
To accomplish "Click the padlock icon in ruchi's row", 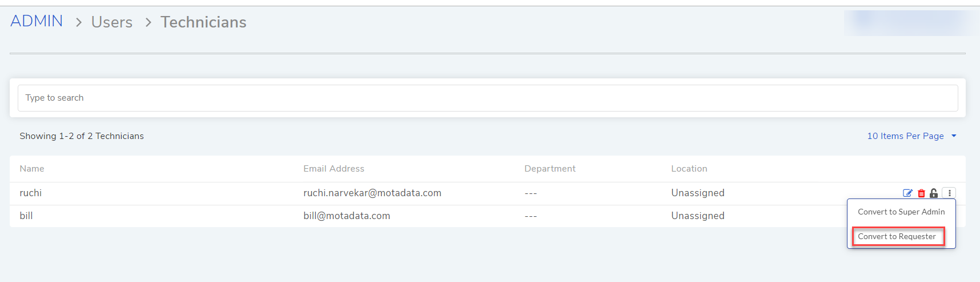I will pyautogui.click(x=934, y=193).
